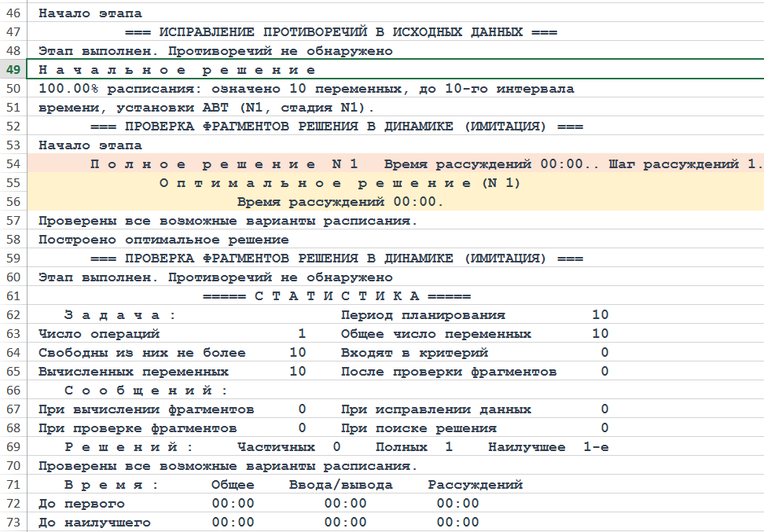Click row header 54
This screenshot has height=532, width=764.
click(13, 164)
